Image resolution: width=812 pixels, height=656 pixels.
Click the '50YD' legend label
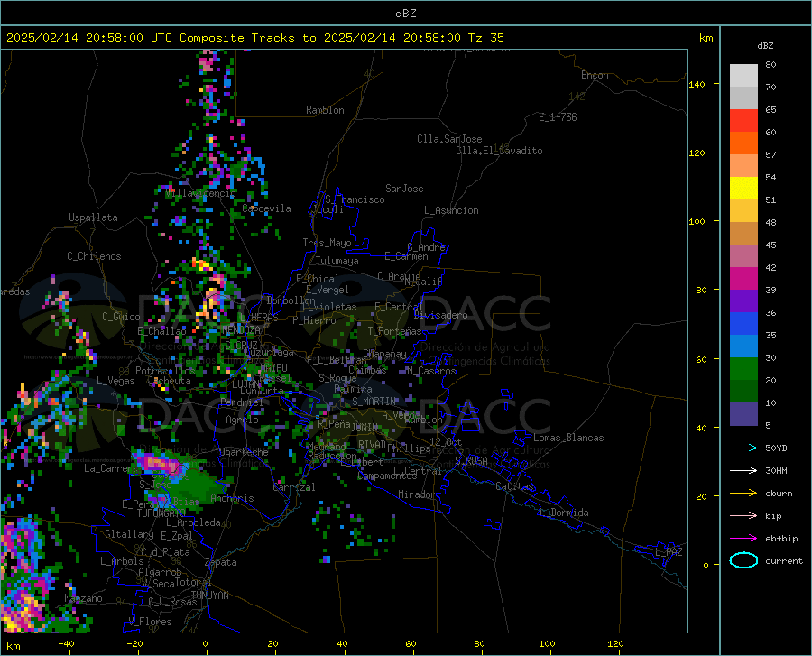[776, 448]
